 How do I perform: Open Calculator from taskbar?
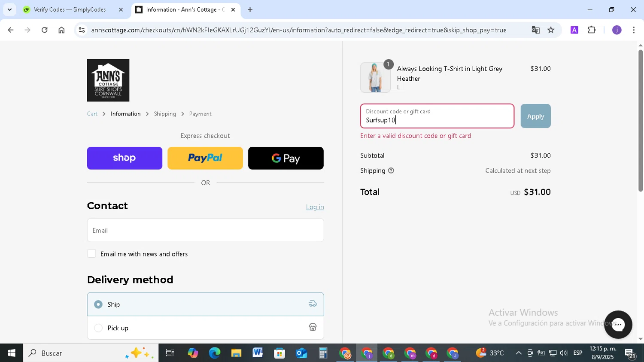(x=323, y=353)
